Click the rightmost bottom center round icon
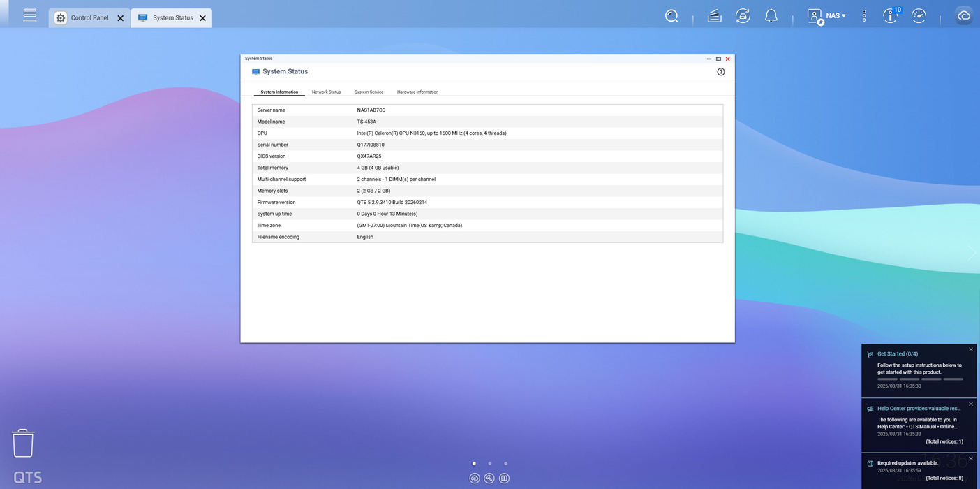 (x=505, y=479)
